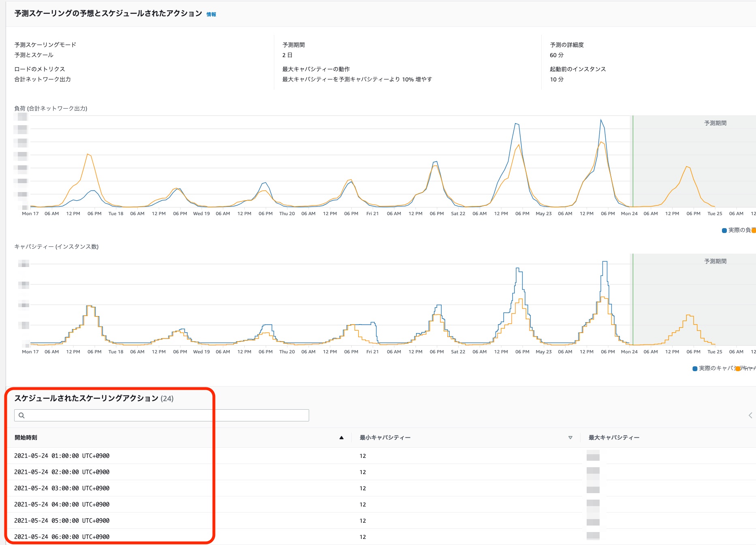Click the 開始時刻 column header
The image size is (756, 545).
(x=26, y=438)
